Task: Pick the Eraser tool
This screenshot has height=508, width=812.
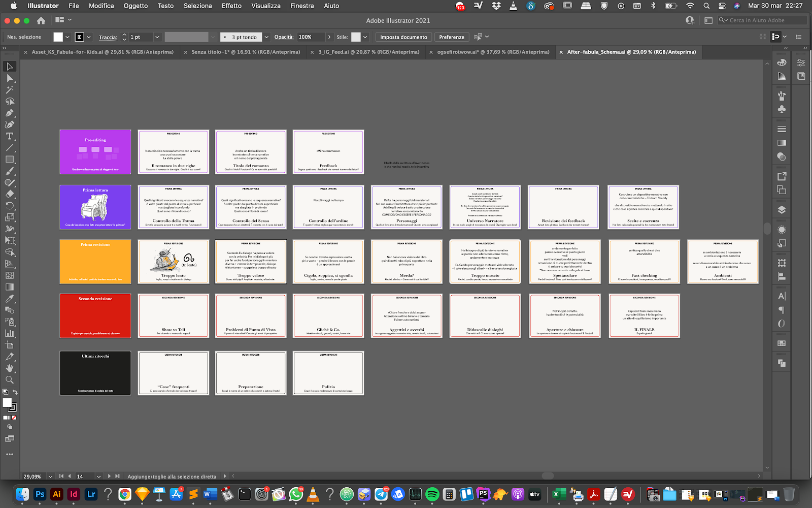Action: tap(10, 194)
